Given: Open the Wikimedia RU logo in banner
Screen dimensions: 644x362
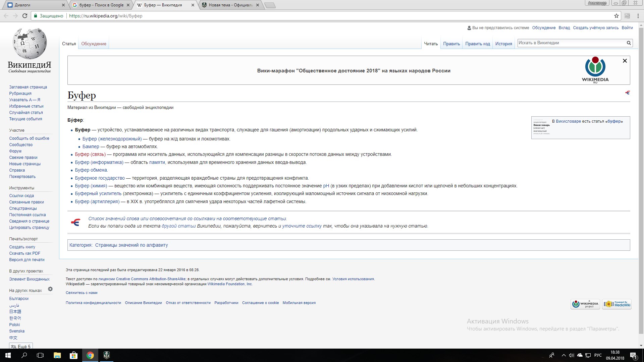Looking at the screenshot, I should pos(595,70).
